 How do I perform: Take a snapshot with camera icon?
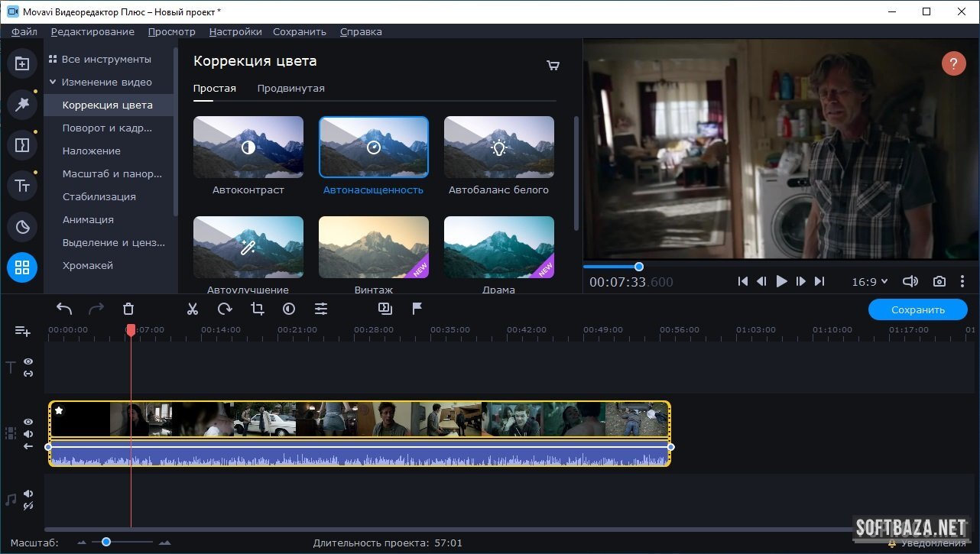[939, 281]
